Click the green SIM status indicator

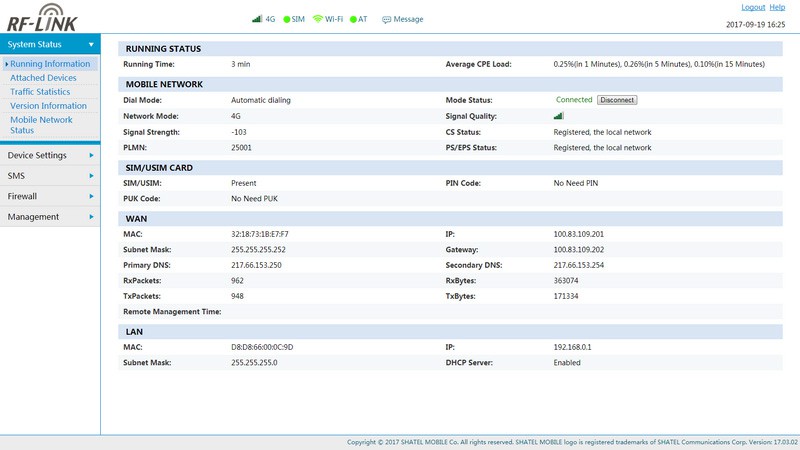click(287, 19)
